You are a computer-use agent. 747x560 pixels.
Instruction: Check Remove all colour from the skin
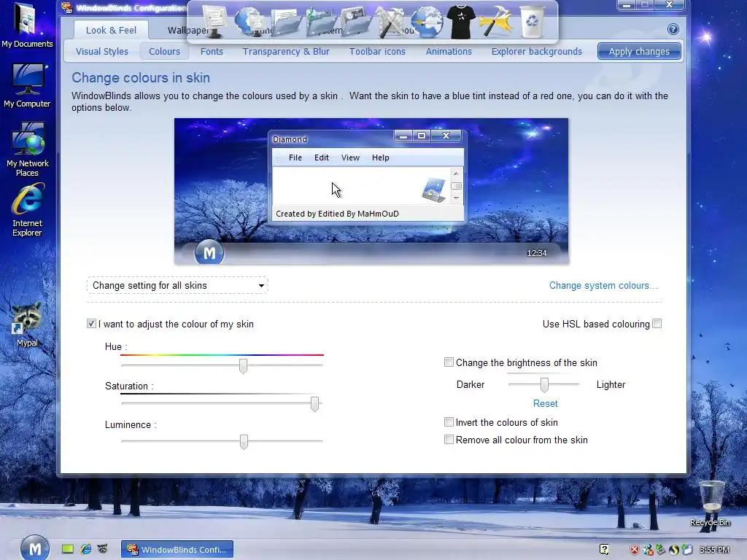[x=449, y=440]
